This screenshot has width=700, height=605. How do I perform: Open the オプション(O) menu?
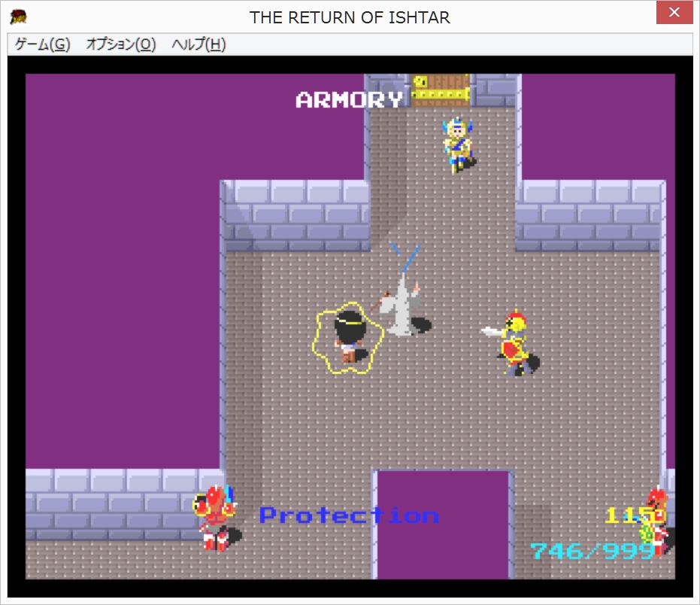pos(120,44)
